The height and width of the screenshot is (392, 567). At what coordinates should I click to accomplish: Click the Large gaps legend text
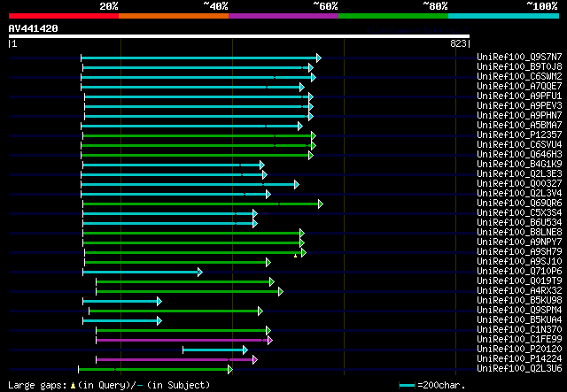point(108,385)
